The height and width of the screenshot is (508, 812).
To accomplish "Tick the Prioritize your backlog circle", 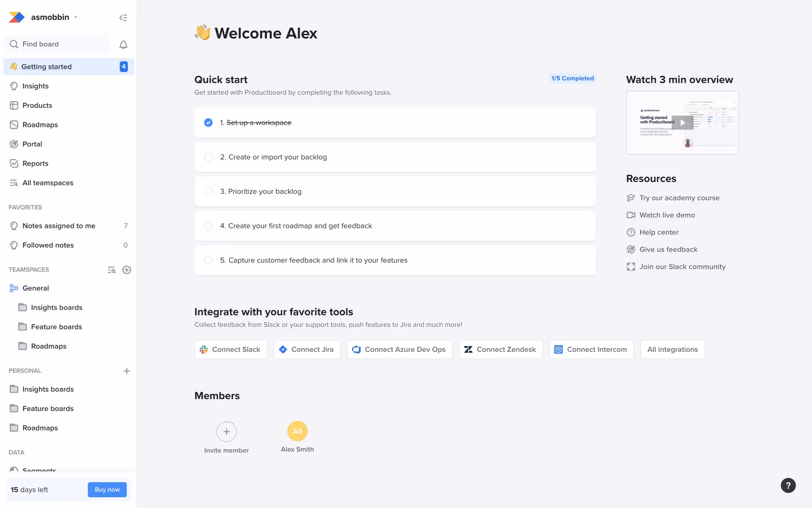I will pyautogui.click(x=208, y=191).
